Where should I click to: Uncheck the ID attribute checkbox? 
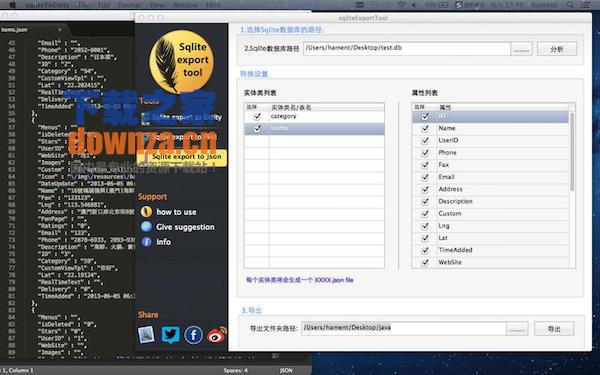[x=425, y=116]
